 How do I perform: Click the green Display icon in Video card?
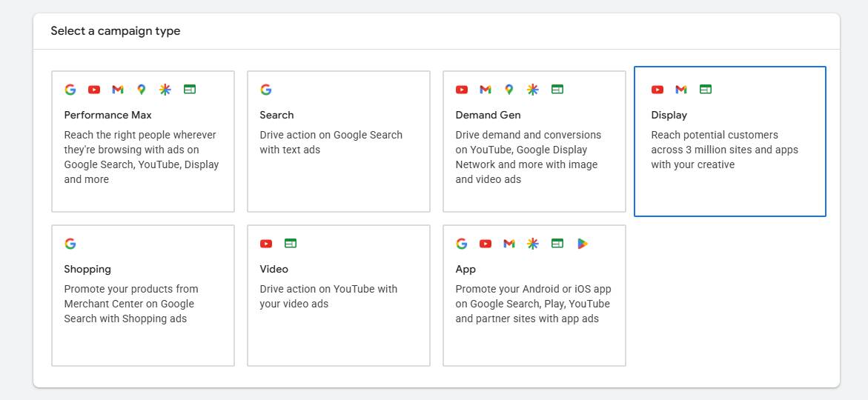click(x=291, y=243)
